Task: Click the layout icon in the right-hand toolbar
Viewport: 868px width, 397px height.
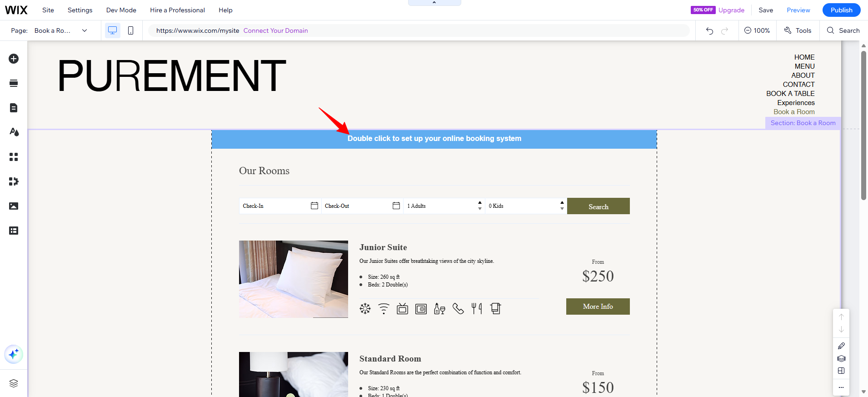Action: 841,371
